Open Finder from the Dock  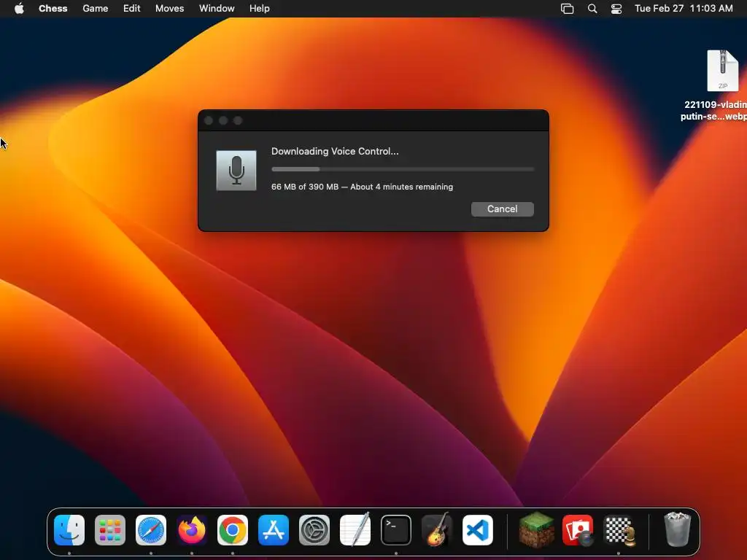(69, 530)
